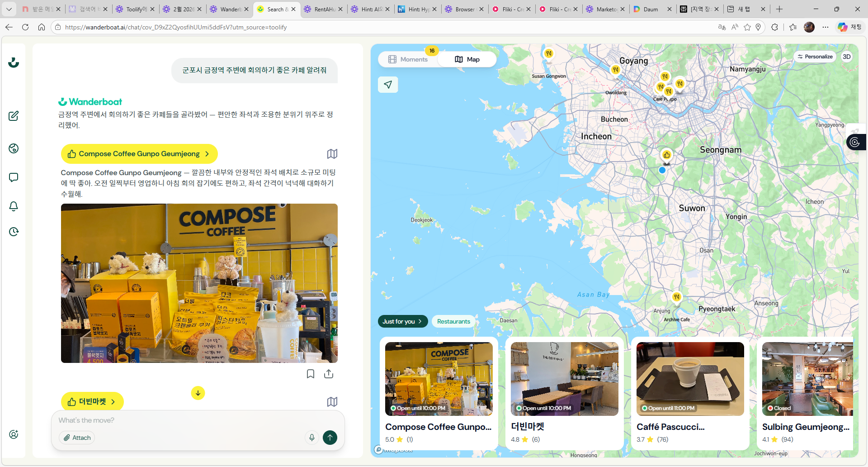This screenshot has height=467, width=868.
Task: Click the Personalize button on map
Action: 815,57
